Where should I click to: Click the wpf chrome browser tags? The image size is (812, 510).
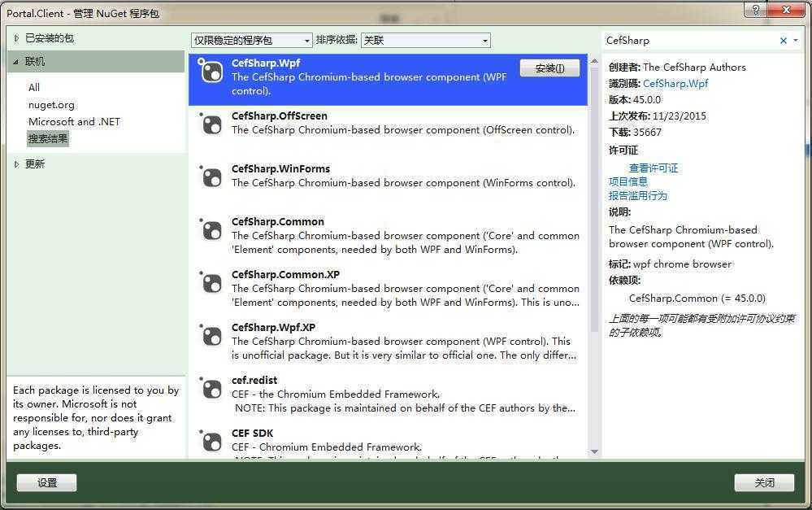click(x=682, y=264)
